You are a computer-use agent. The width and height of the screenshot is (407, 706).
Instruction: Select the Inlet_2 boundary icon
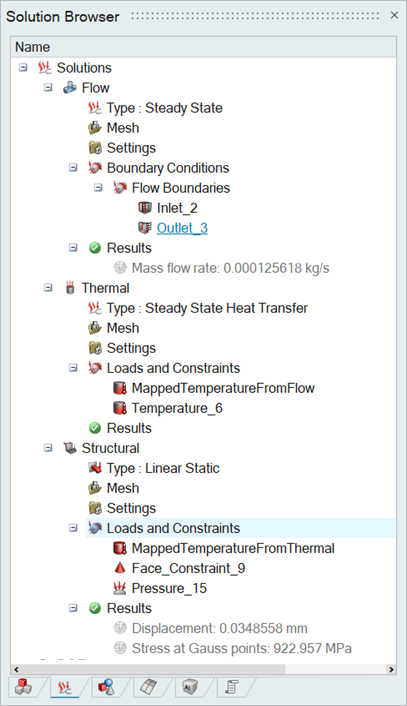[145, 208]
